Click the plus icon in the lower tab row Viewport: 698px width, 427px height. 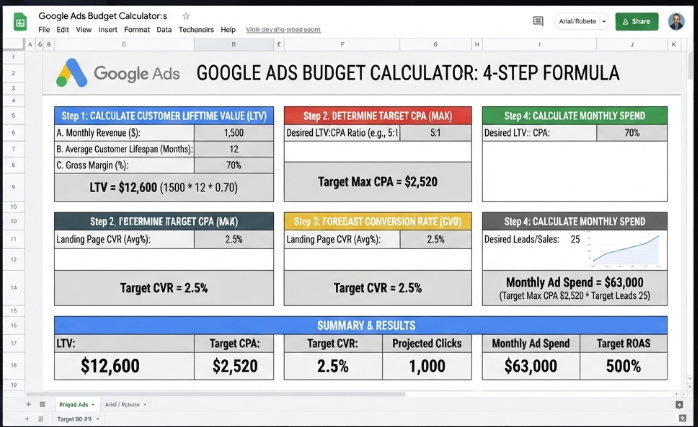point(27,419)
